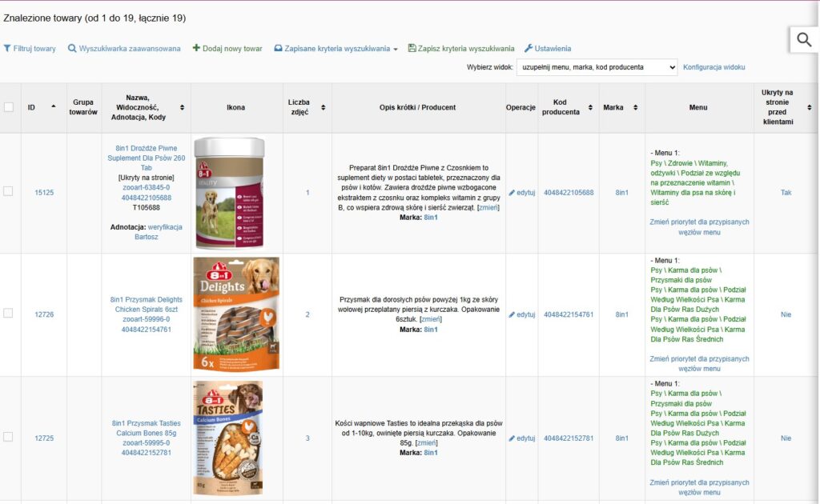Click Dodaj nowy towar plus button
Screen dimensions: 820x504
[227, 49]
